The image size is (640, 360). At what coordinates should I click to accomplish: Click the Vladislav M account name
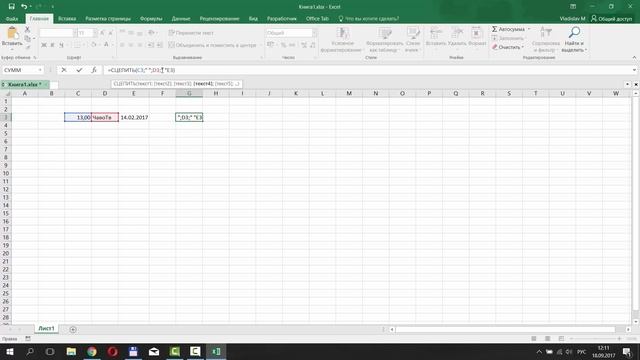572,19
